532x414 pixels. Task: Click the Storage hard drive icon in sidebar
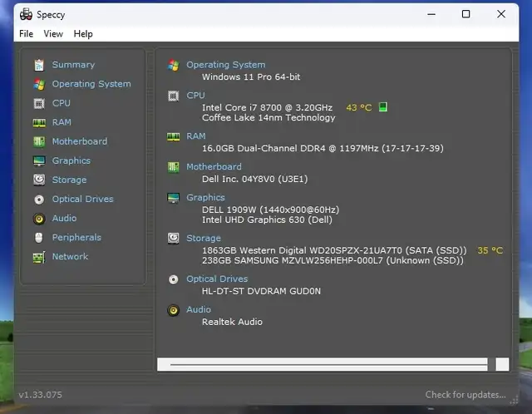point(39,180)
